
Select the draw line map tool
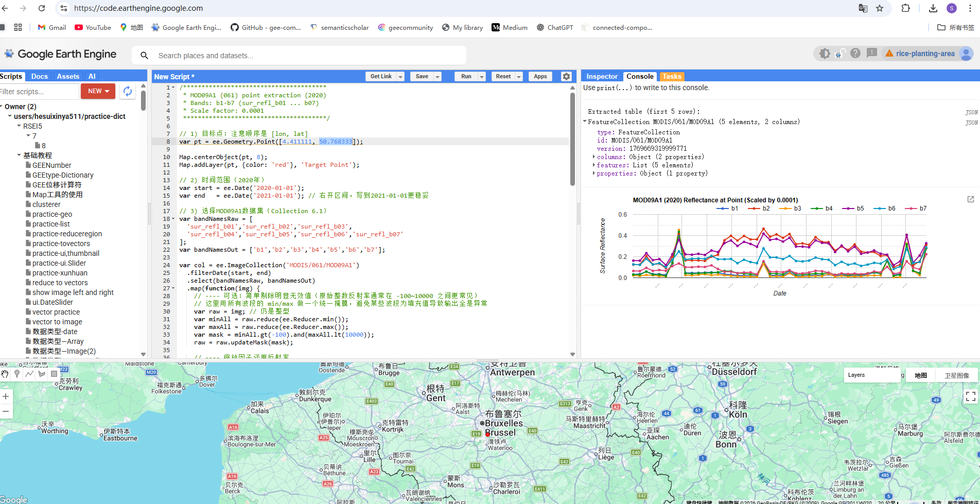(x=29, y=374)
